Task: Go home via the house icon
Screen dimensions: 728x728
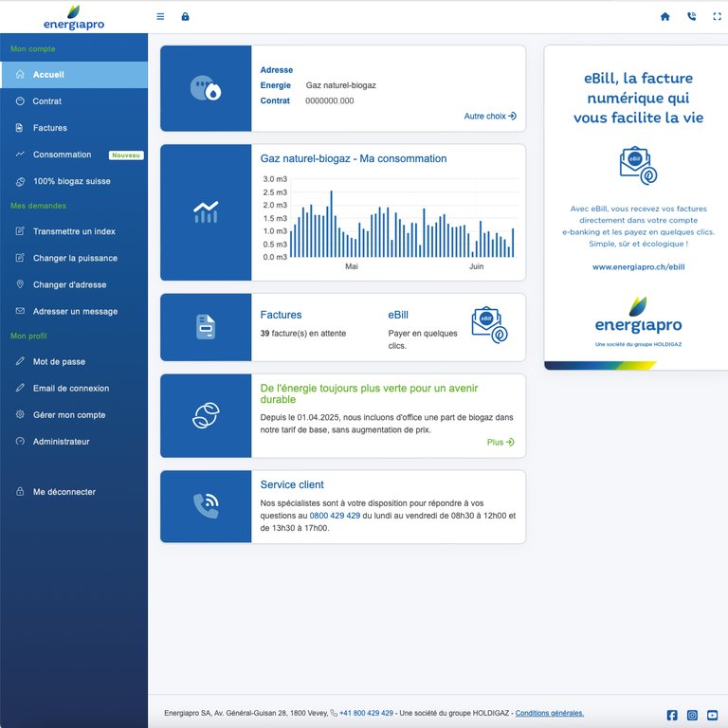Action: click(664, 17)
